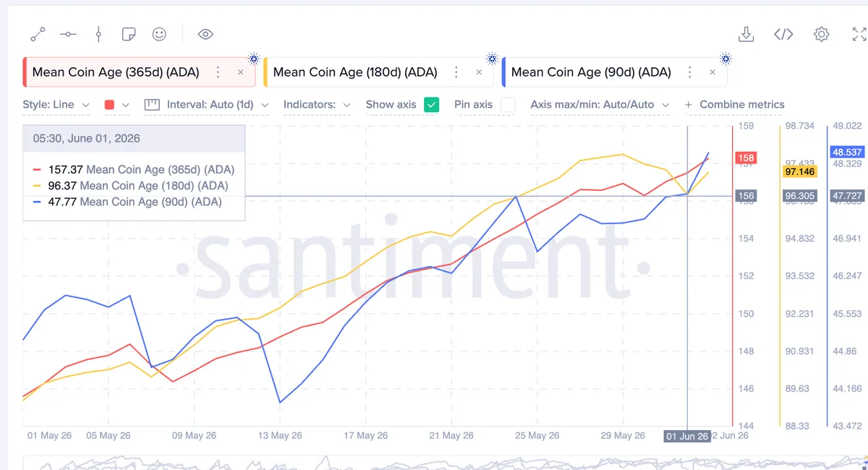Click Combine metrics button
The height and width of the screenshot is (470, 868).
(x=734, y=105)
